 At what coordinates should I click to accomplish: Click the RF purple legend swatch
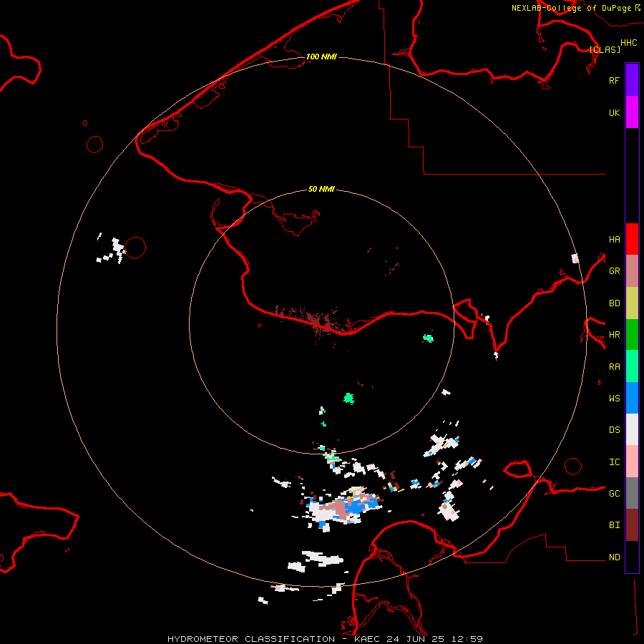click(632, 80)
